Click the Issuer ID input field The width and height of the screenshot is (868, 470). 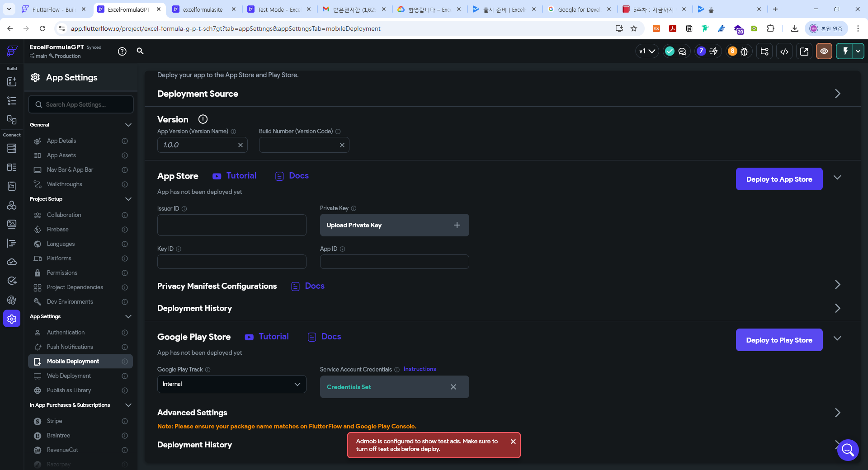pyautogui.click(x=231, y=225)
